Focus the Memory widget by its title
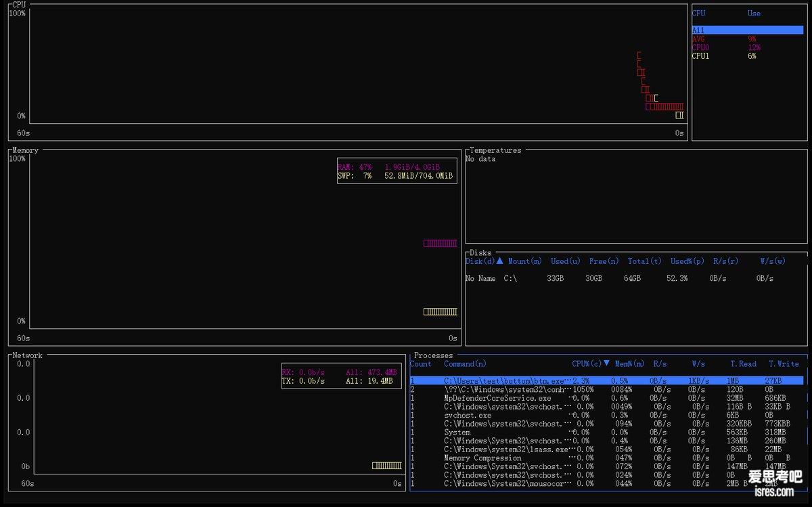 pos(26,150)
